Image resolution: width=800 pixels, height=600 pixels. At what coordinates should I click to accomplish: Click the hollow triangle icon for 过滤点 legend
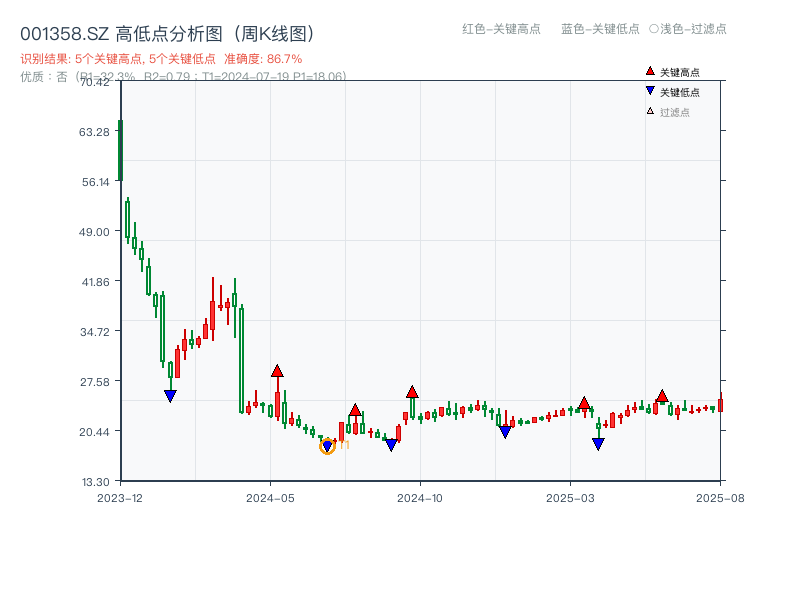[650, 111]
